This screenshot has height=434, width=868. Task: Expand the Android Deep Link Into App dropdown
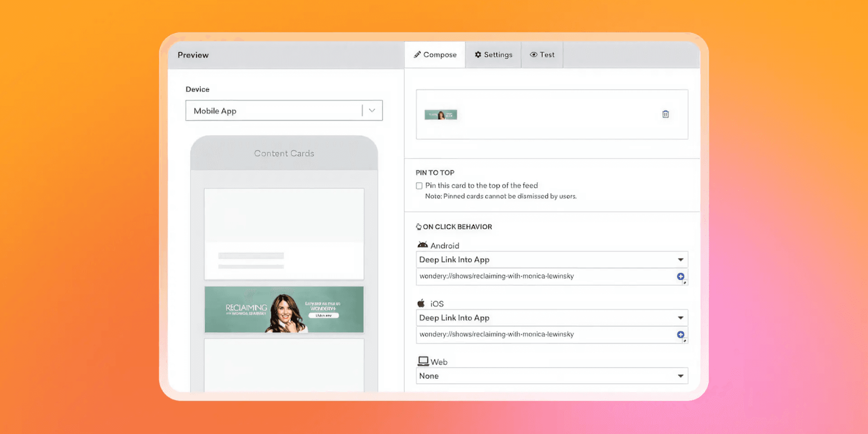(x=681, y=259)
